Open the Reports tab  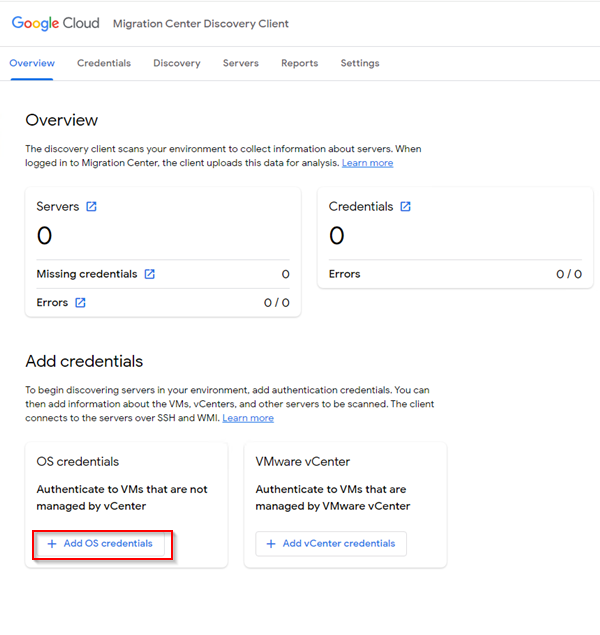pos(300,63)
